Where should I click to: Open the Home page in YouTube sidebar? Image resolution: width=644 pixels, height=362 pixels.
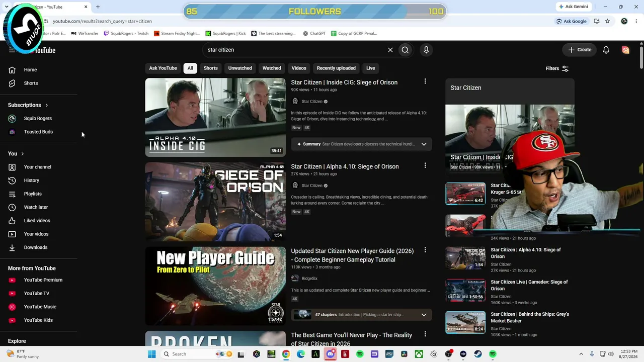[x=30, y=70]
